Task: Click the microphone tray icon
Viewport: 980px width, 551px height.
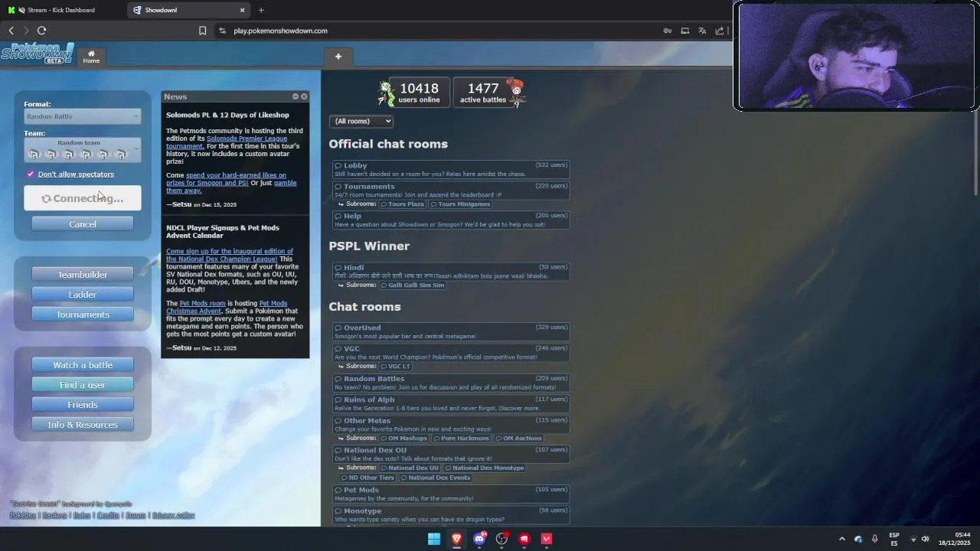Action: tap(875, 539)
